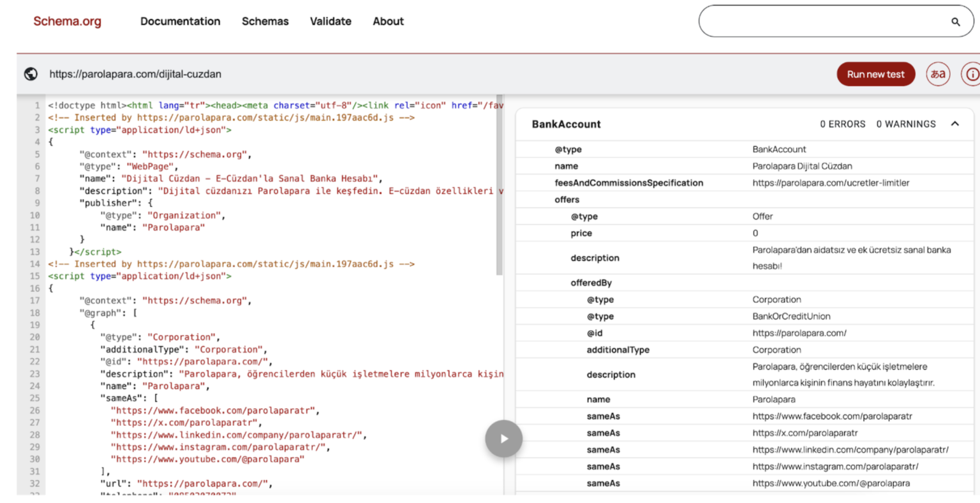980x503 pixels.
Task: Open the Schemas menu item
Action: (265, 21)
